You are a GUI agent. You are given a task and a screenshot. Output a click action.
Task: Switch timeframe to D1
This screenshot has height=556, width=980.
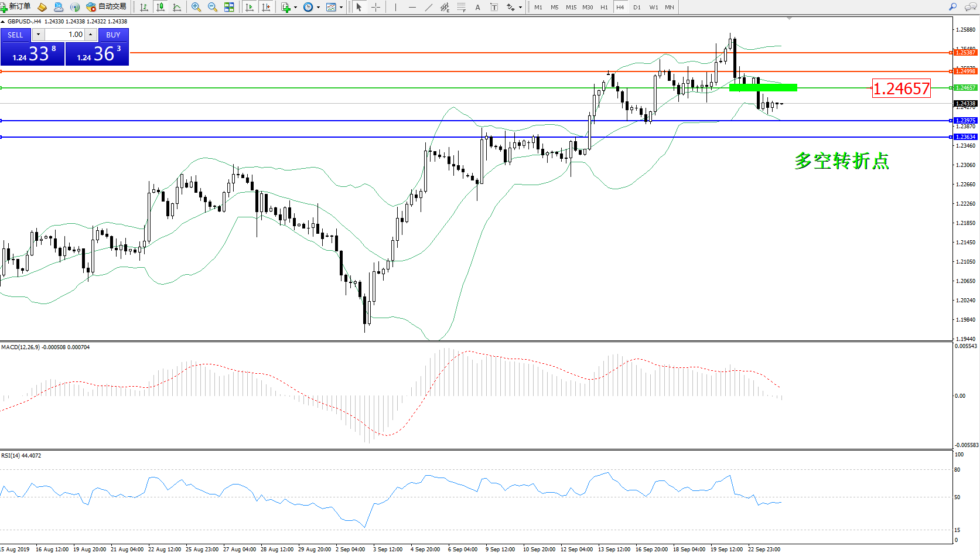pyautogui.click(x=637, y=8)
